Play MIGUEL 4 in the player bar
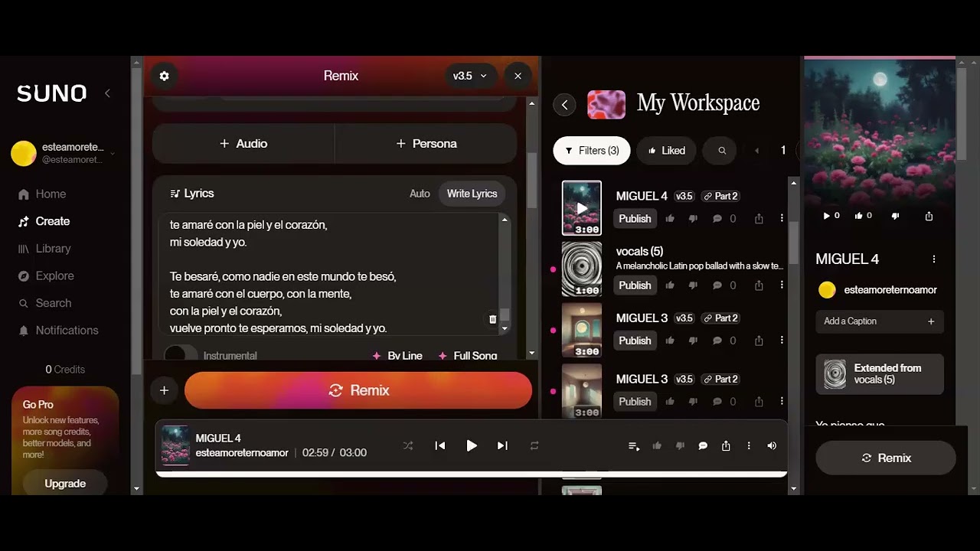Screen dimensions: 980x551 pos(472,445)
